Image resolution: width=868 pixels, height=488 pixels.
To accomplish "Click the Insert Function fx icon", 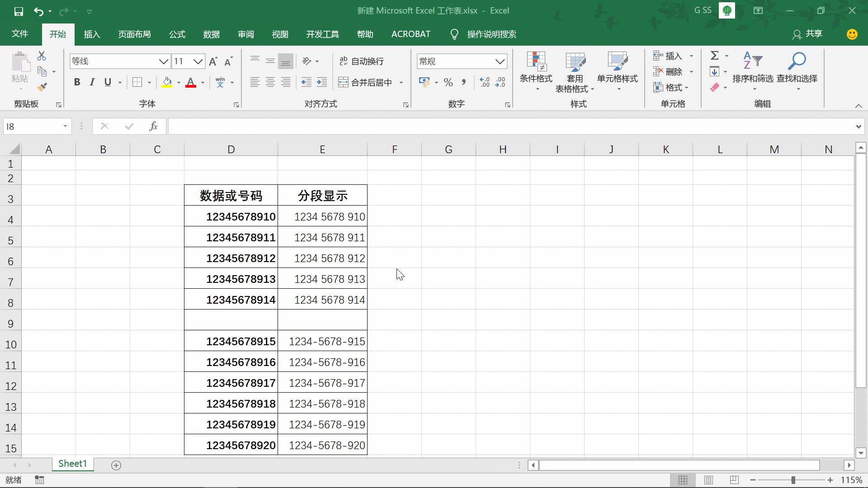I will pos(153,126).
